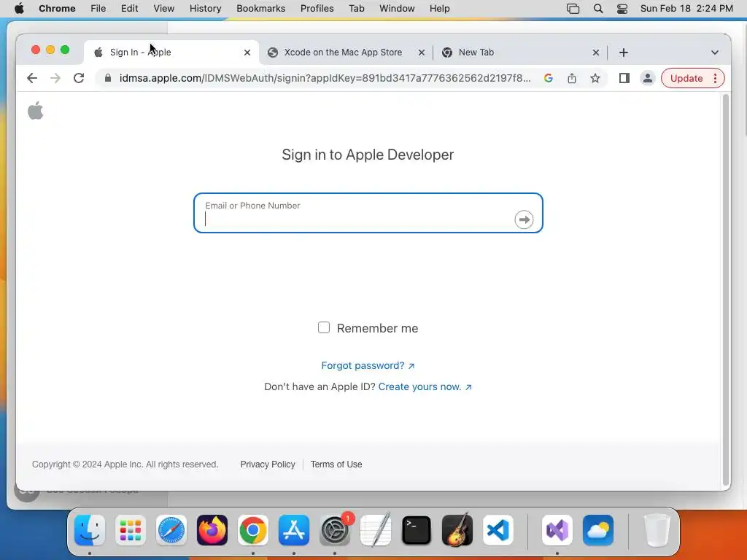Open Finder from the Dock
Viewport: 747px width, 560px height.
click(x=90, y=530)
